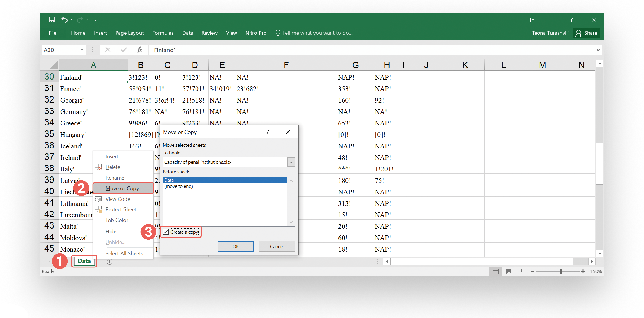This screenshot has height=318, width=644.
Task: Select column F header
Action: 286,65
